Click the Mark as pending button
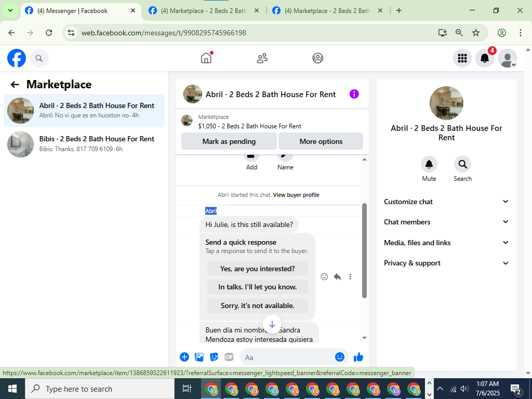532x399 pixels. pyautogui.click(x=229, y=141)
